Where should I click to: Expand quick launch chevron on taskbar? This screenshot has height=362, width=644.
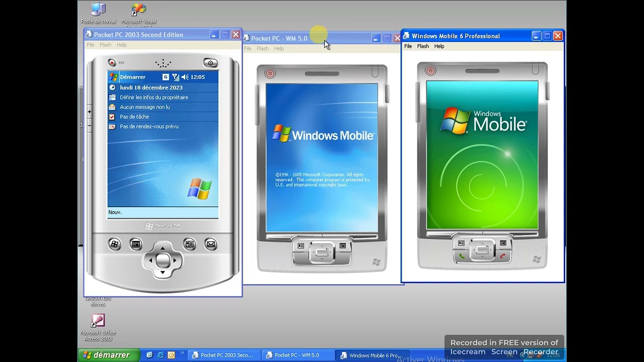pyautogui.click(x=182, y=353)
